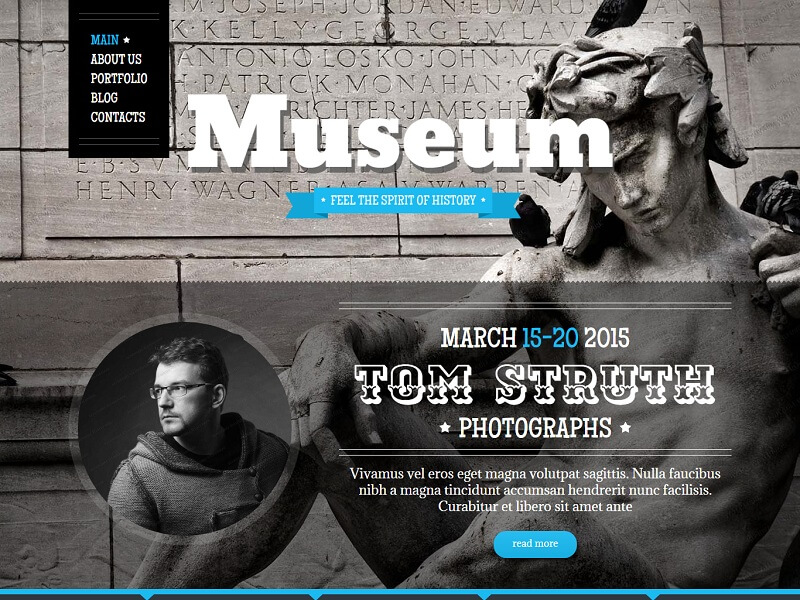Click the star icon beside MAIN
This screenshot has width=800, height=600.
pos(127,40)
